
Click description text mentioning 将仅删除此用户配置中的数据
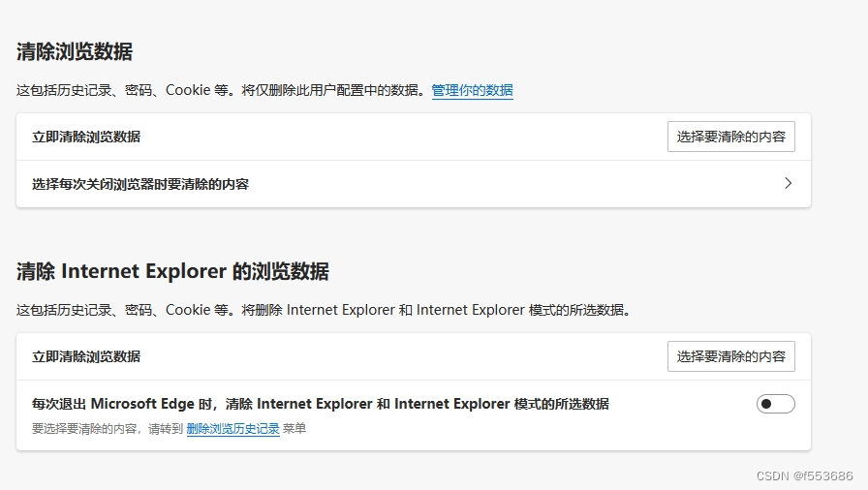coord(221,90)
